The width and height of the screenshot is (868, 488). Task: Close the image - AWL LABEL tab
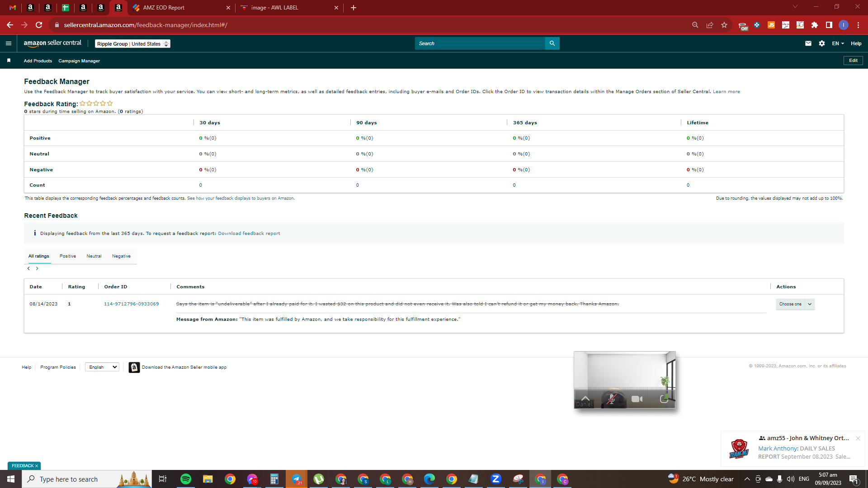(336, 8)
